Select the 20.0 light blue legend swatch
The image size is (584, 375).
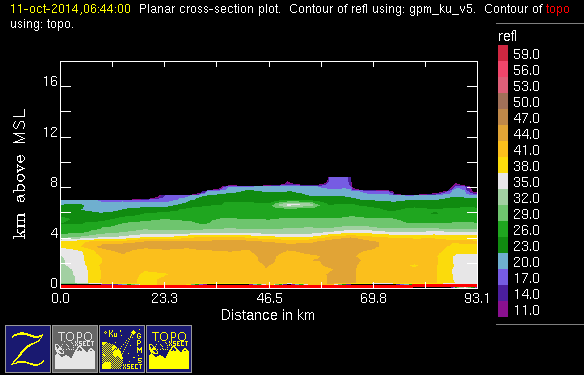[503, 261]
